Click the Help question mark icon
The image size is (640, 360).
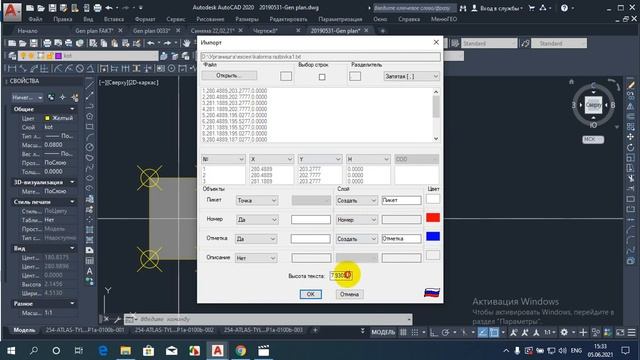(x=564, y=8)
